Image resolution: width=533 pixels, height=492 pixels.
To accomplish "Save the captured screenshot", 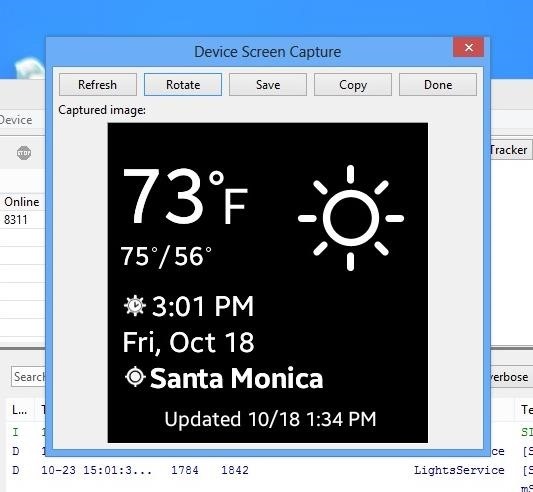I will coord(268,85).
